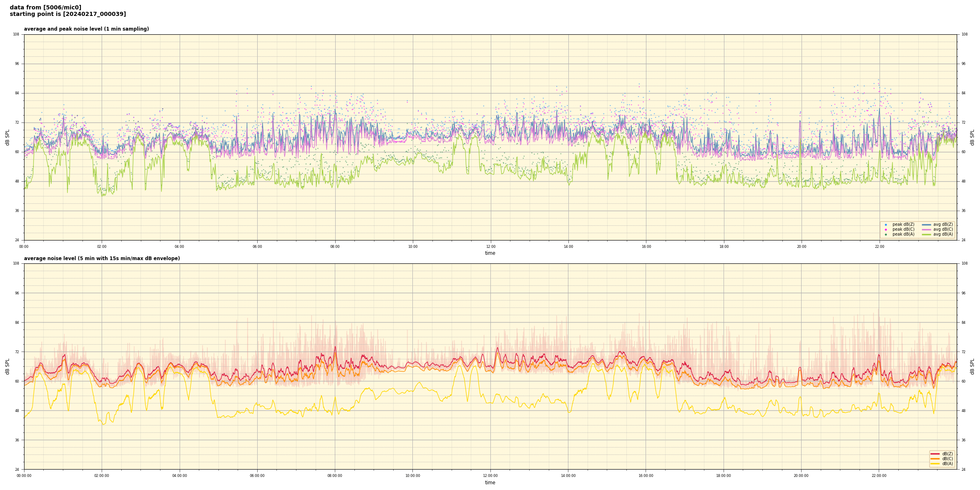This screenshot has width=980, height=490.
Task: Select avg dB(C) legend line swatch
Action: pyautogui.click(x=926, y=229)
